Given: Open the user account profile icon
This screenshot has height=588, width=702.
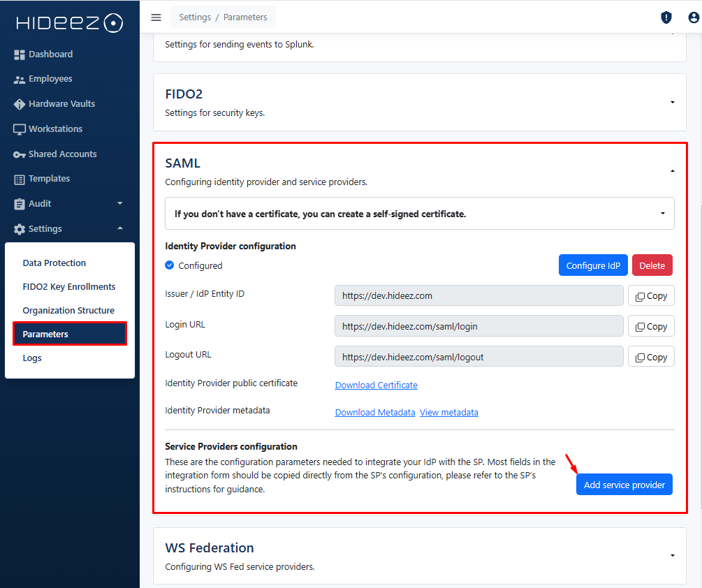Looking at the screenshot, I should 693,17.
